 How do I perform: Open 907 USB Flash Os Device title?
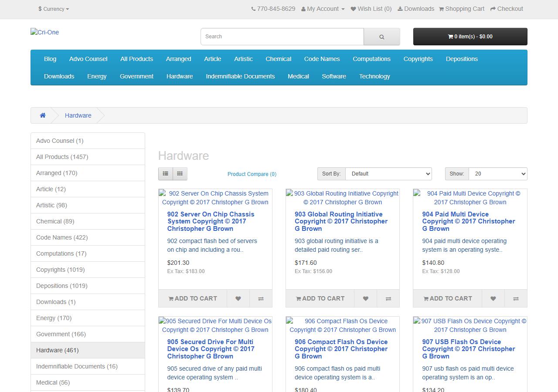[469, 349]
